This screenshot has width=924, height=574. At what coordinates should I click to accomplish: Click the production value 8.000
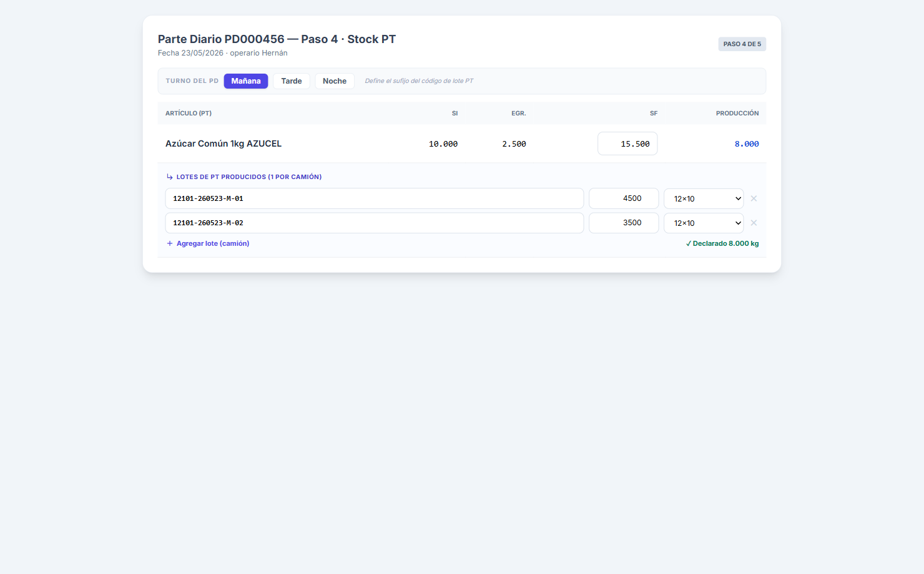click(747, 144)
